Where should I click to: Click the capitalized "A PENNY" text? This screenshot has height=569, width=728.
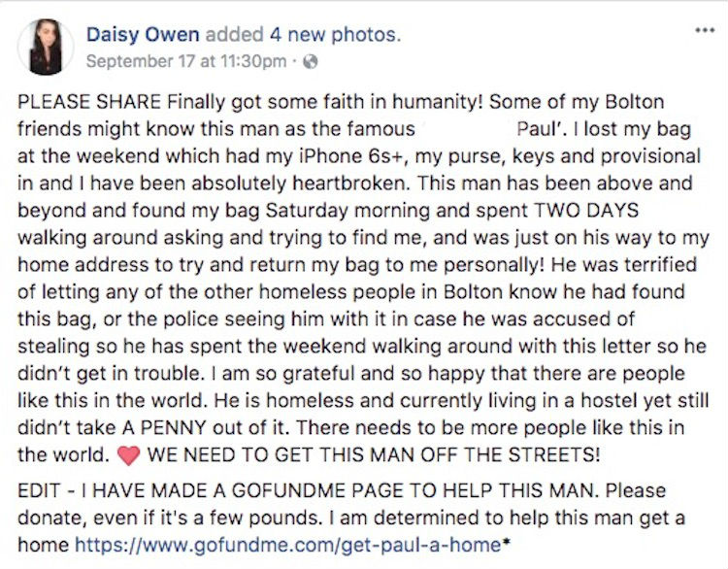tap(164, 427)
